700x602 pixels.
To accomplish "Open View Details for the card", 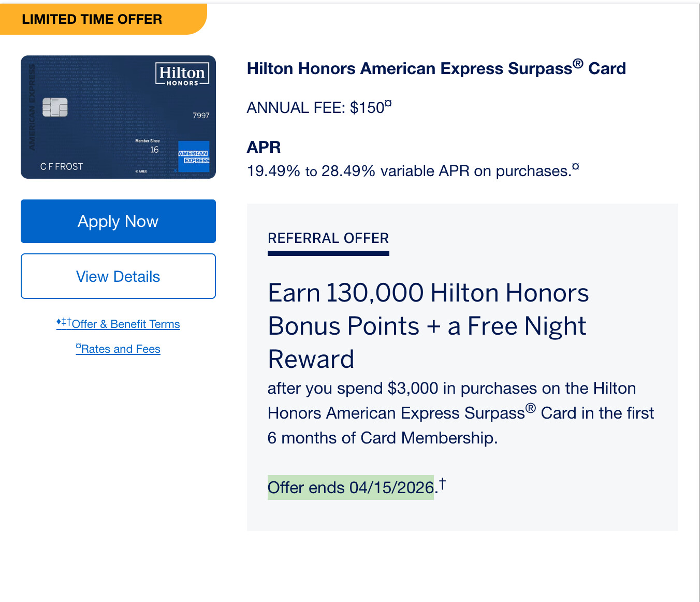I will pyautogui.click(x=118, y=276).
